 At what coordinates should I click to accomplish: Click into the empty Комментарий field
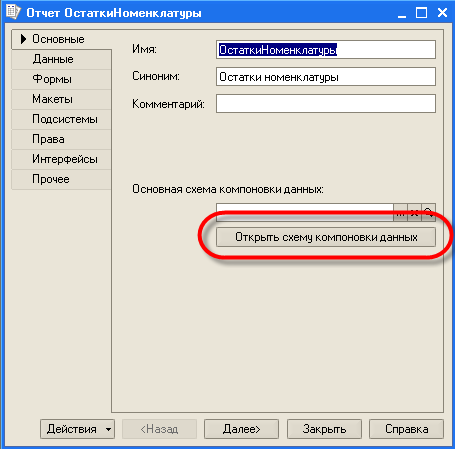pos(326,104)
